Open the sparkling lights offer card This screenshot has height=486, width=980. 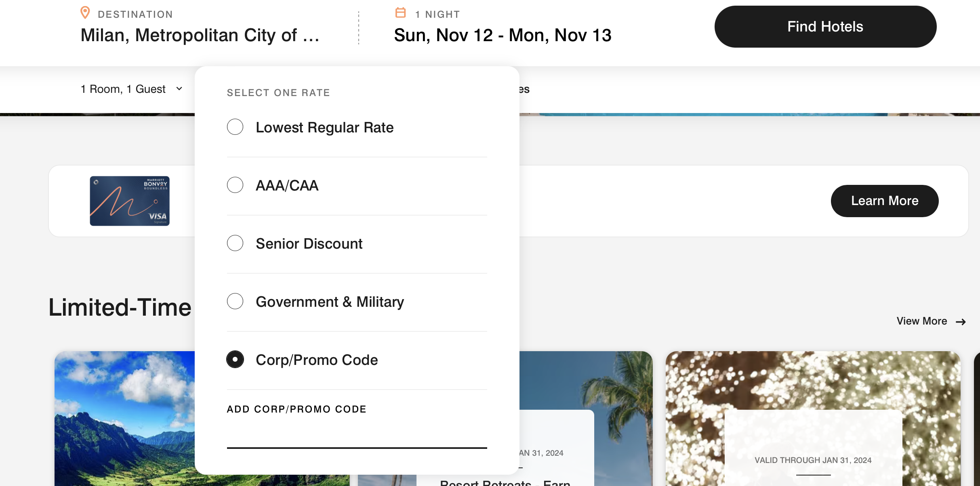(813, 420)
